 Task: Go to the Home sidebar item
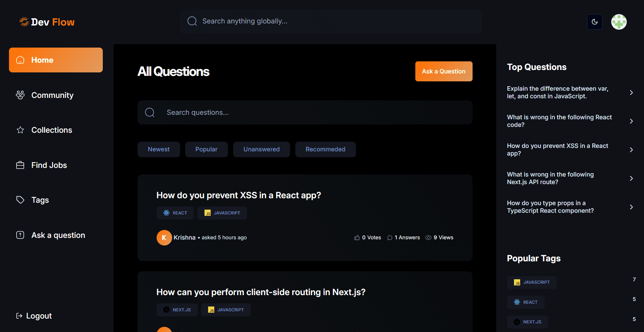(x=56, y=60)
